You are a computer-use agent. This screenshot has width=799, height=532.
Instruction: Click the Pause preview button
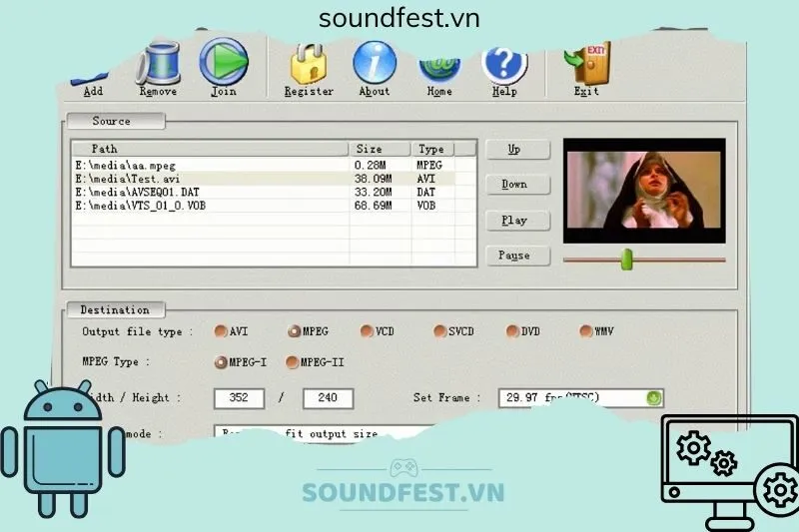[518, 256]
